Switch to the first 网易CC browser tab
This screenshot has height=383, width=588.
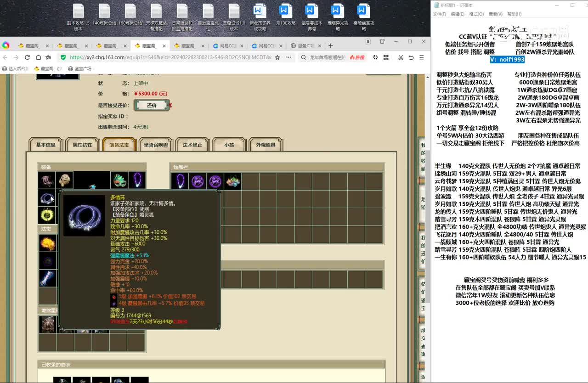pos(228,46)
